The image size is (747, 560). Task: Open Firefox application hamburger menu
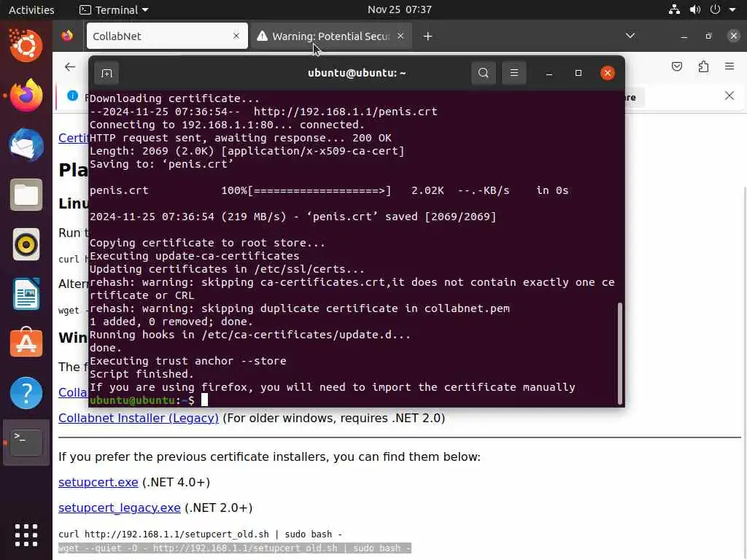pos(729,66)
